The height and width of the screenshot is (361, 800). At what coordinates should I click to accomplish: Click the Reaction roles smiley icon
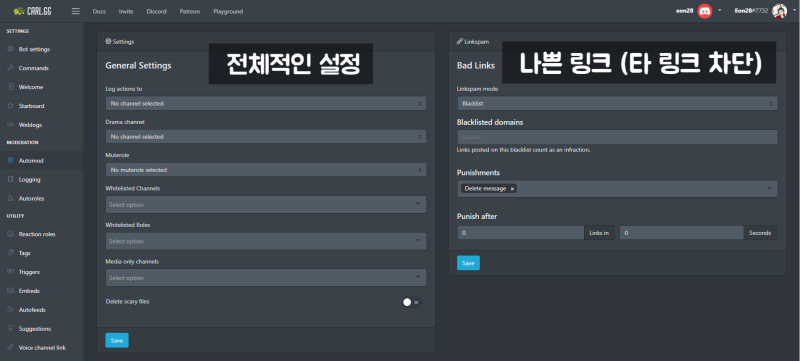tap(10, 234)
